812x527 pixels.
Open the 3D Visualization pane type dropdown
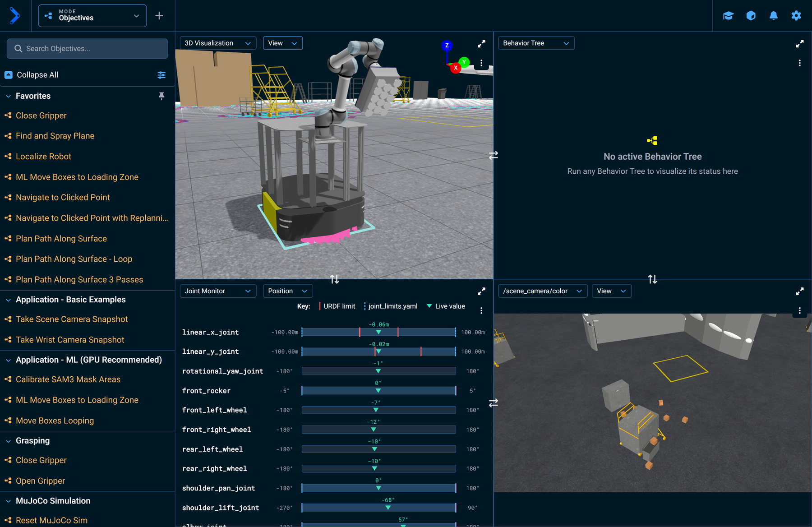pos(218,43)
